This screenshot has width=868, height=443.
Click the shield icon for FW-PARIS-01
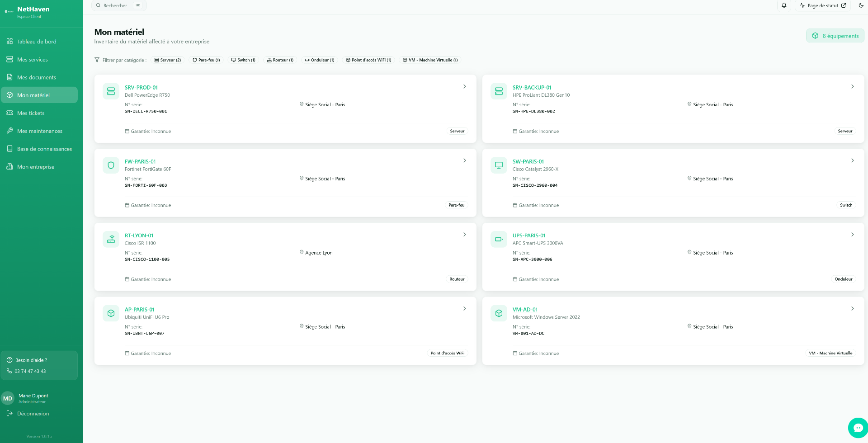click(111, 165)
